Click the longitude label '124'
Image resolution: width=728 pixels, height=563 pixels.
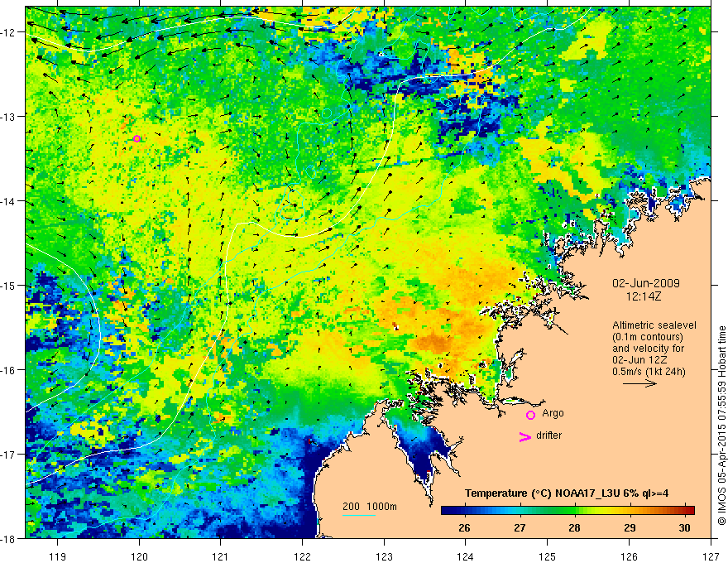pos(466,556)
